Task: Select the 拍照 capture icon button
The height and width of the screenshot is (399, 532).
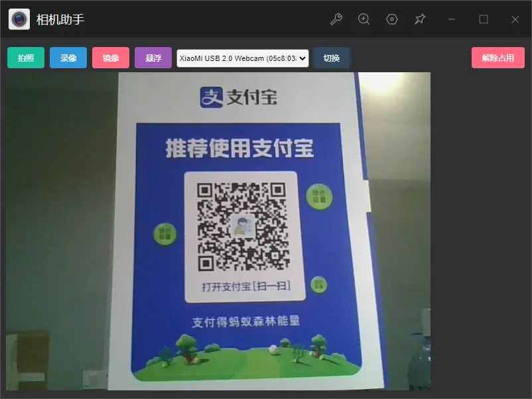Action: click(25, 58)
